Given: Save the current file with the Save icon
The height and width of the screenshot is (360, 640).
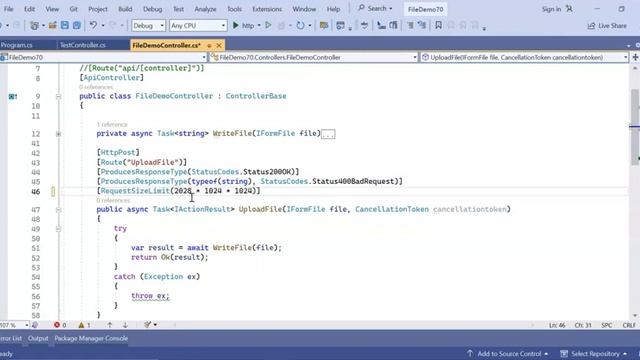Looking at the screenshot, I should pos(64,26).
